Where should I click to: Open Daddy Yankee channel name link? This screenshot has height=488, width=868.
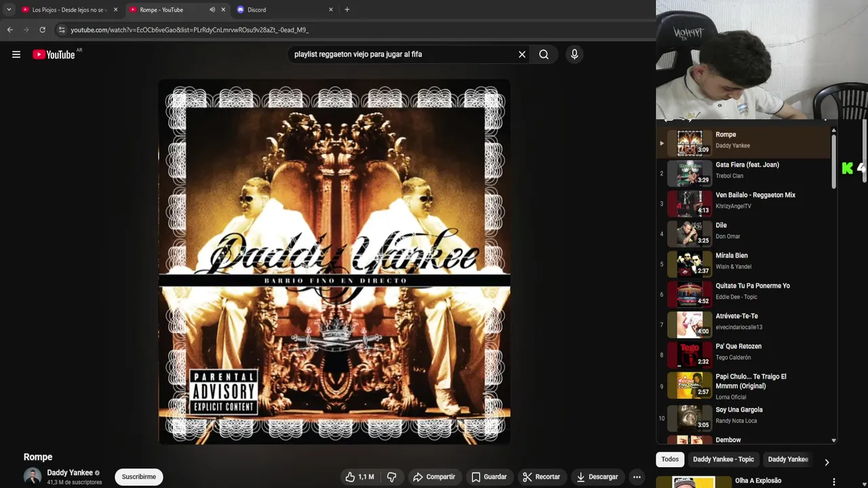(70, 472)
